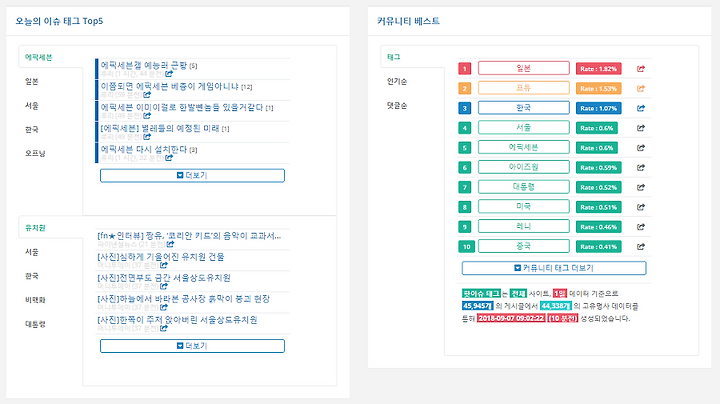Open post '에픽세븐 다시 설치한다'

coord(144,150)
